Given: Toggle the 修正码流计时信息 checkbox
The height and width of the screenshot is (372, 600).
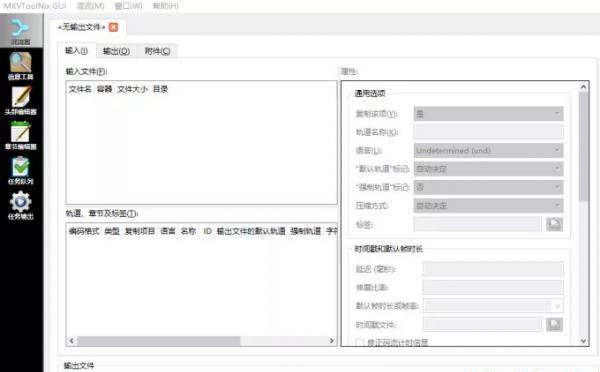Looking at the screenshot, I should 360,343.
